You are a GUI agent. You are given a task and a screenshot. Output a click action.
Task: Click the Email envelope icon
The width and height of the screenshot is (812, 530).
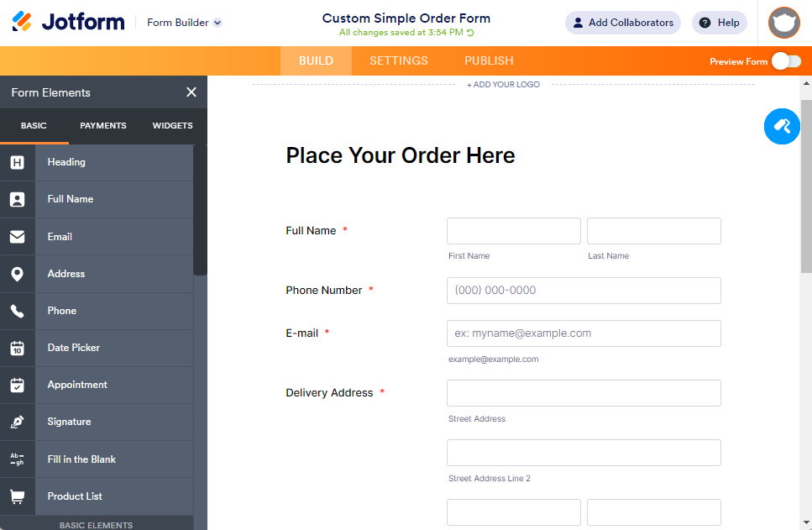click(x=17, y=237)
